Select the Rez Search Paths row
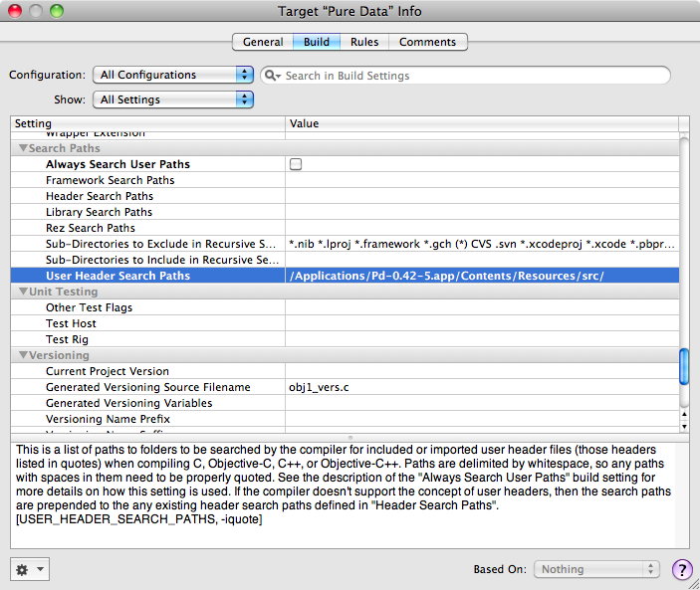Viewport: 700px width, 590px height. [345, 228]
